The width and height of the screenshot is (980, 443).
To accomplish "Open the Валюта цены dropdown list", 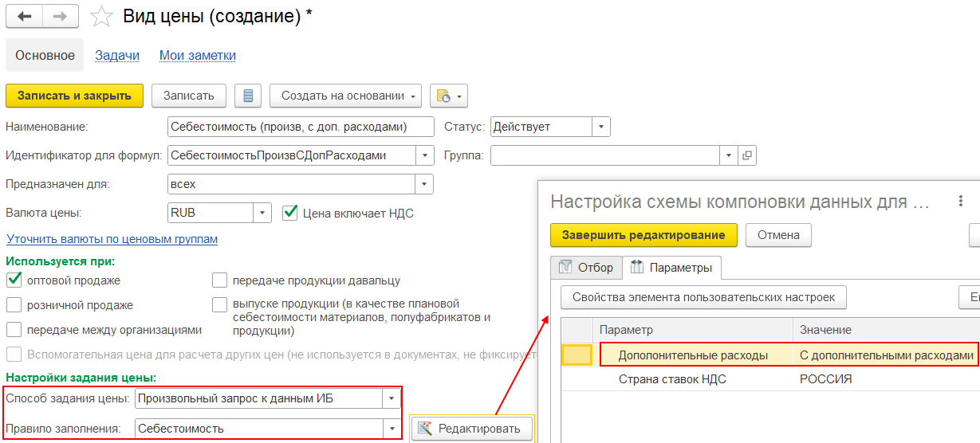I will coord(262,213).
